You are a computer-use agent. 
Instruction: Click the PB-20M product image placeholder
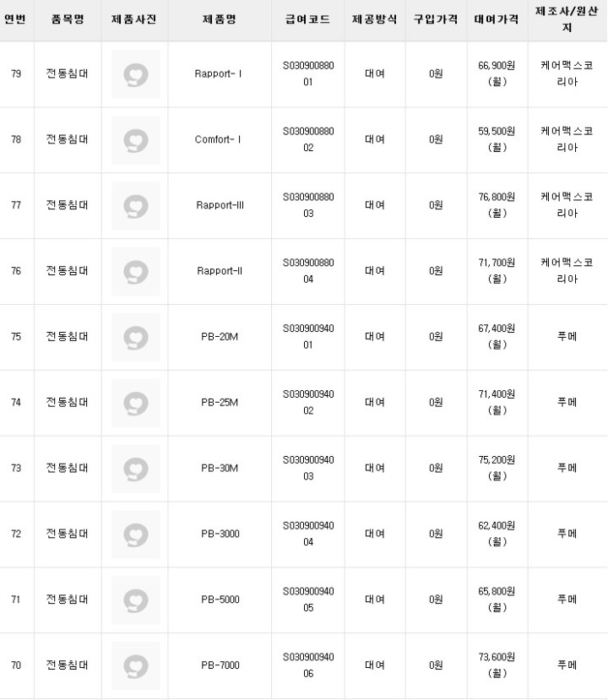coord(135,337)
